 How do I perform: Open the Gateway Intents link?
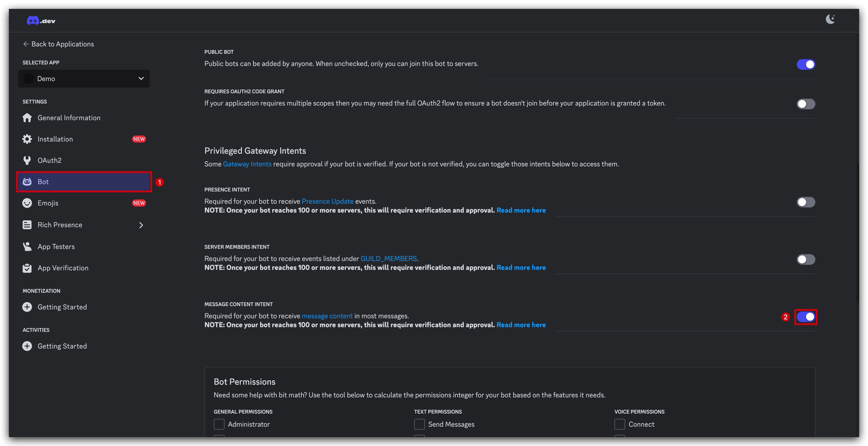click(247, 164)
